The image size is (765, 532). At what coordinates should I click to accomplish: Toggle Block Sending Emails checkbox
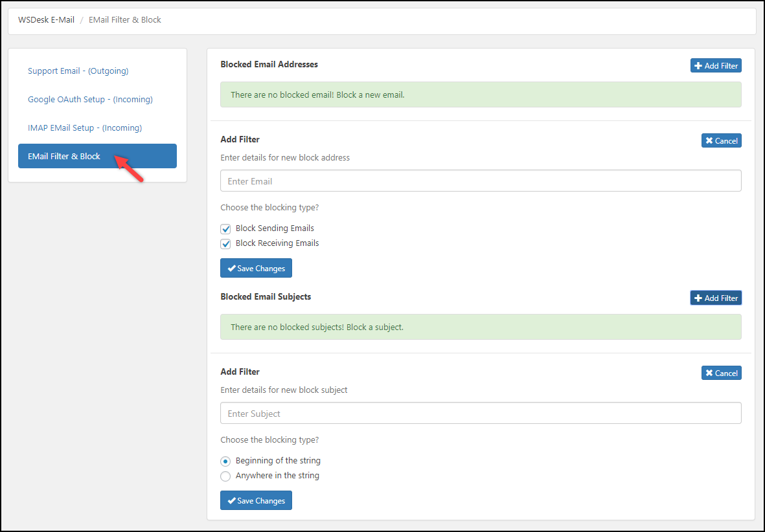pyautogui.click(x=225, y=229)
